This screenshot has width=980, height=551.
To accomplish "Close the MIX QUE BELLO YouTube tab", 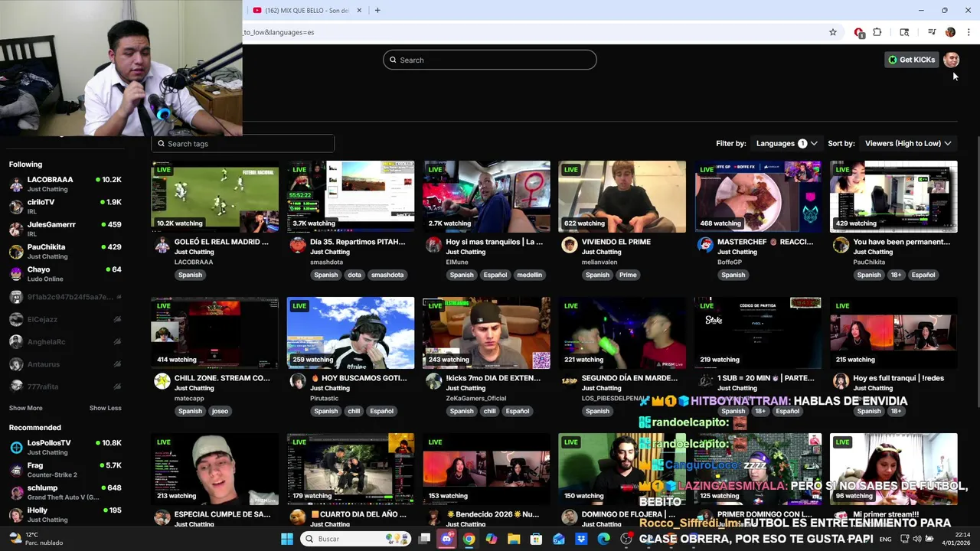I will tap(360, 11).
